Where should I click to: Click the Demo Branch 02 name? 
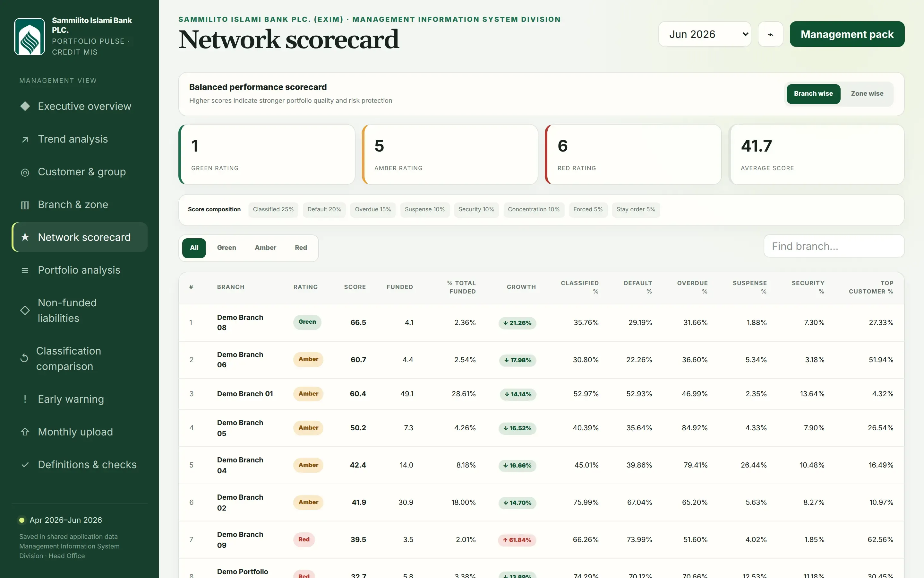point(240,503)
